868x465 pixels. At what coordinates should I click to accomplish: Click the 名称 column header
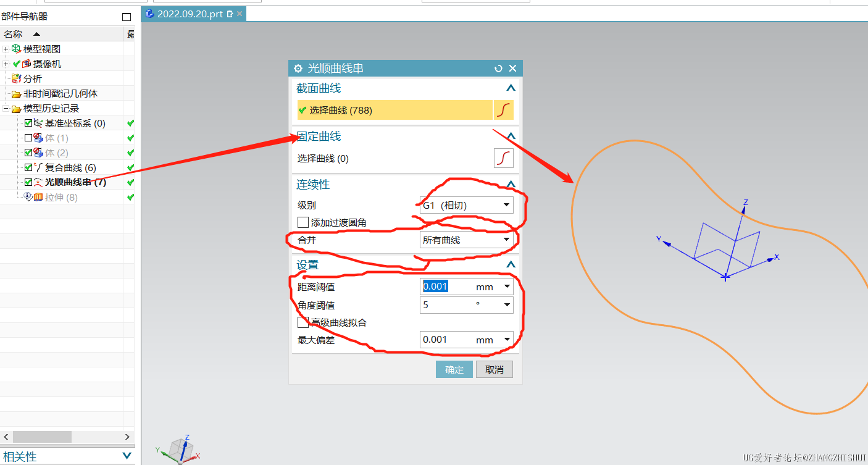(62, 34)
